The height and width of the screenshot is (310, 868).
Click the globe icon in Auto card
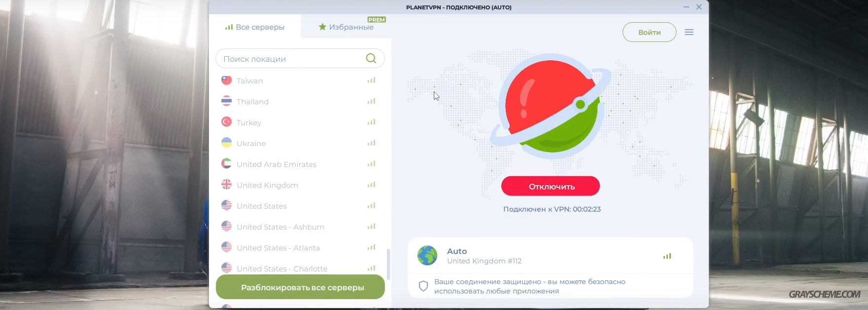pos(427,256)
